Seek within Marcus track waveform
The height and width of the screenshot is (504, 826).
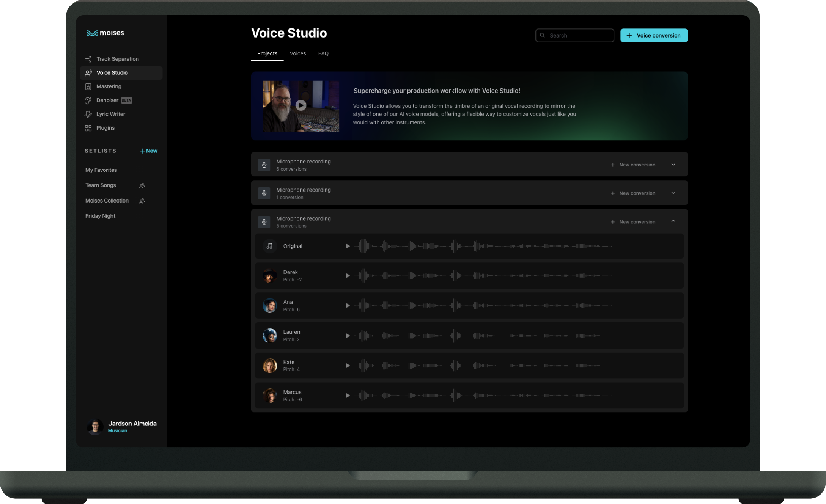[x=483, y=396]
